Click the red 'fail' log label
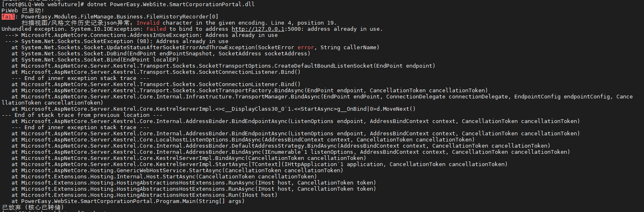This screenshot has width=644, height=212. (x=8, y=17)
